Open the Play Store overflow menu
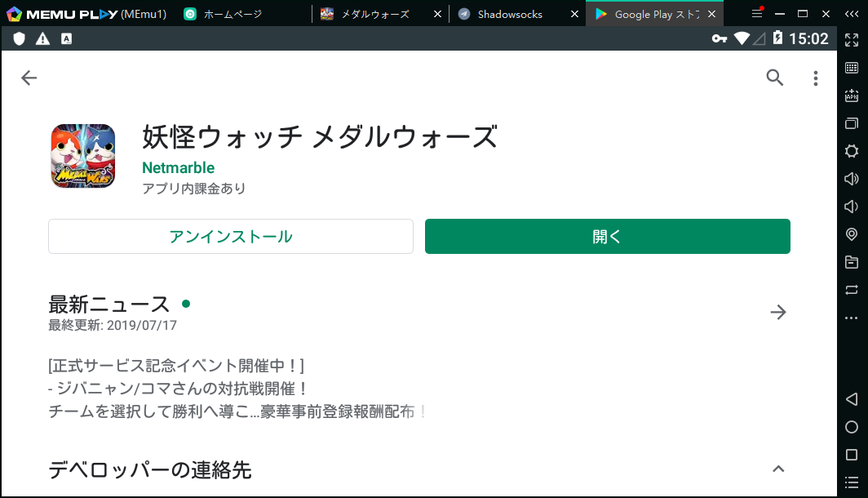Screen dimensions: 868x498 (x=815, y=78)
